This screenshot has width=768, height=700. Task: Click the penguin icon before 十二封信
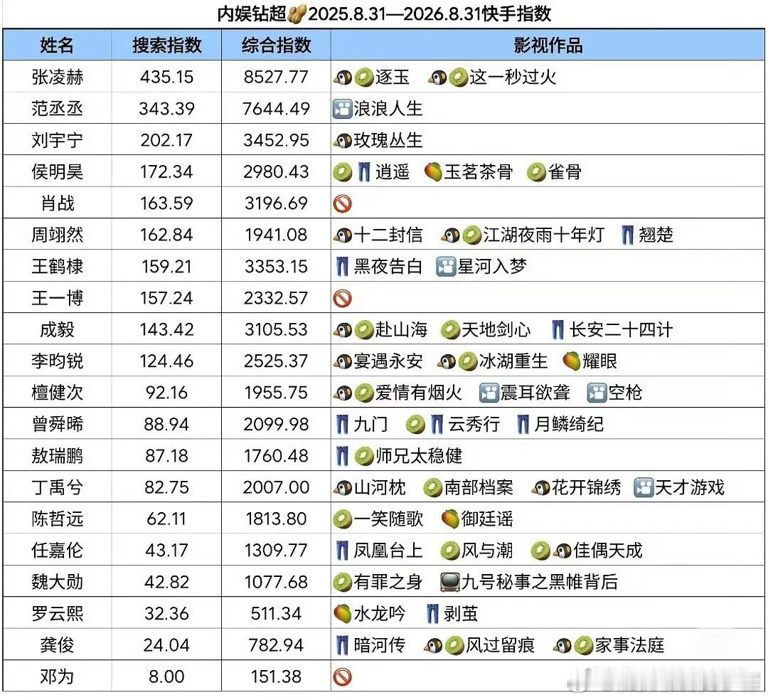click(x=342, y=235)
